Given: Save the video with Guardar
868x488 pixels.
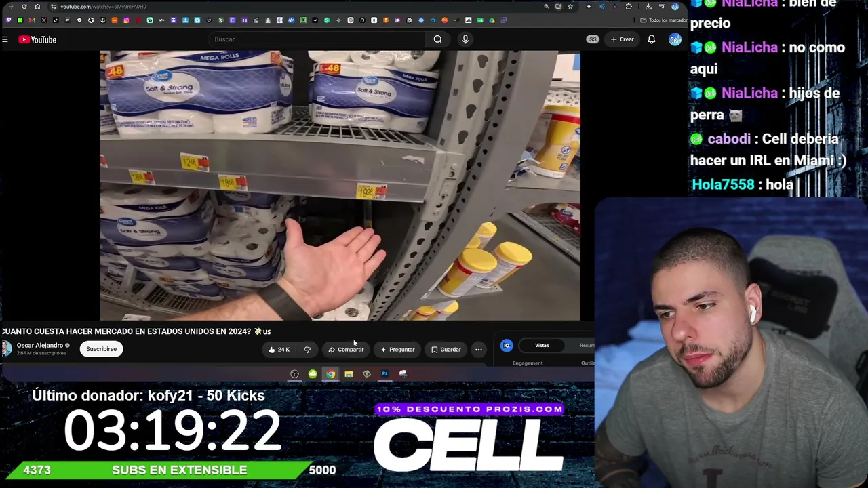Looking at the screenshot, I should pos(446,350).
